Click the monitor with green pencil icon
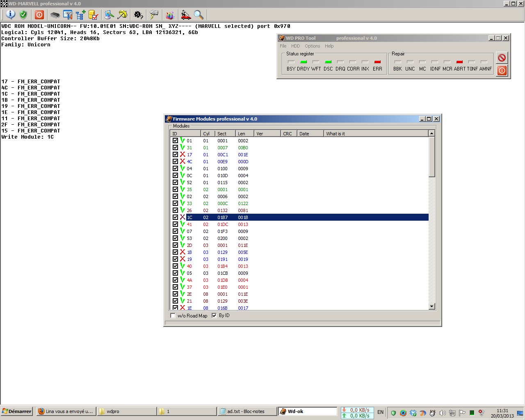Screen dimensions: 525x420 pos(109,15)
